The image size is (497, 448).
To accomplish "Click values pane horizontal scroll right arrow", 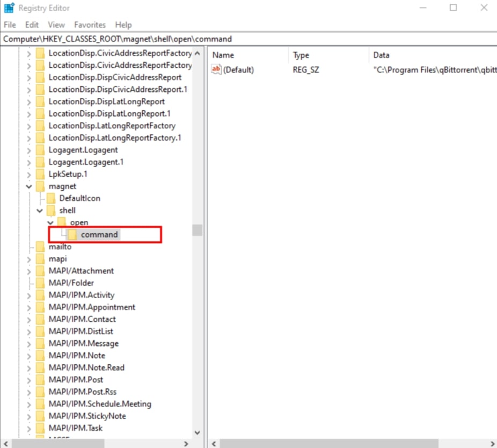I will pyautogui.click(x=493, y=444).
